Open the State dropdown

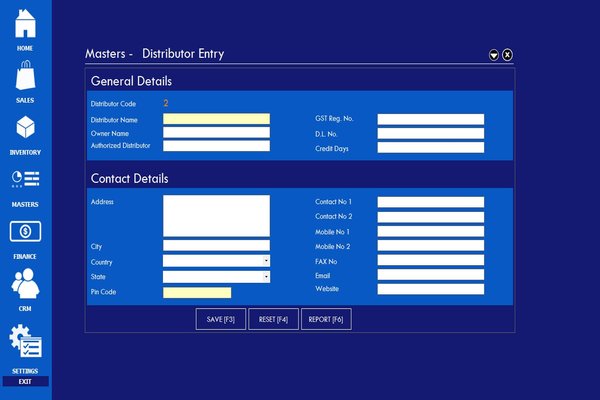216,277
